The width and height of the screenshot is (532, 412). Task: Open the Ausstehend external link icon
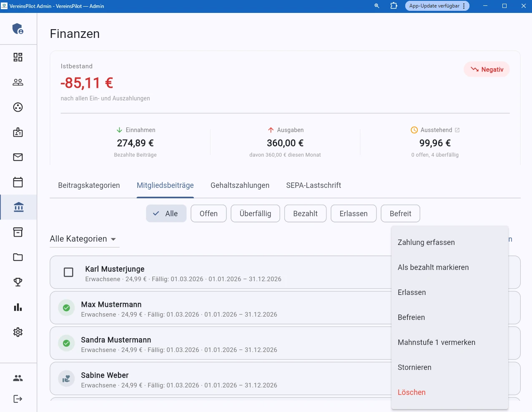click(458, 130)
